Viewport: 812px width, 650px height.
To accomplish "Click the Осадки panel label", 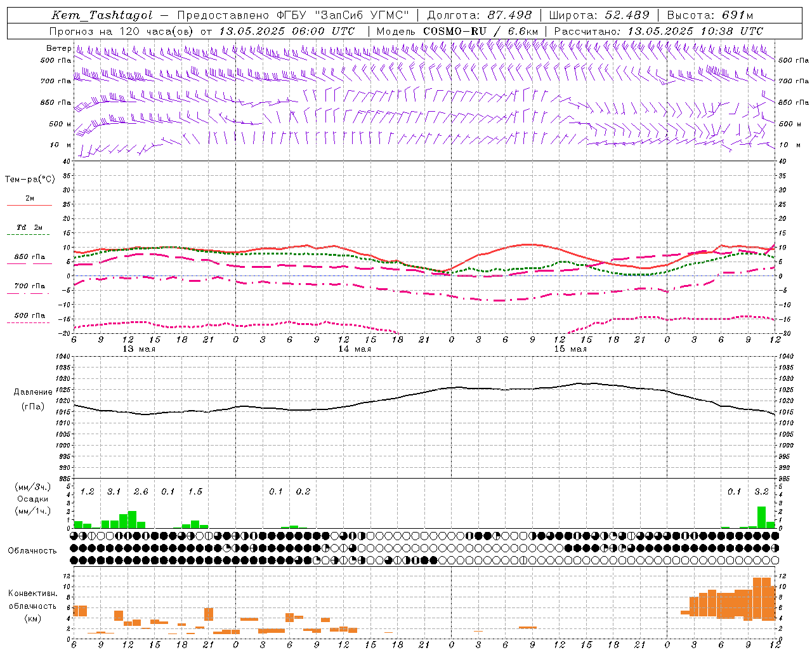I will (33, 499).
